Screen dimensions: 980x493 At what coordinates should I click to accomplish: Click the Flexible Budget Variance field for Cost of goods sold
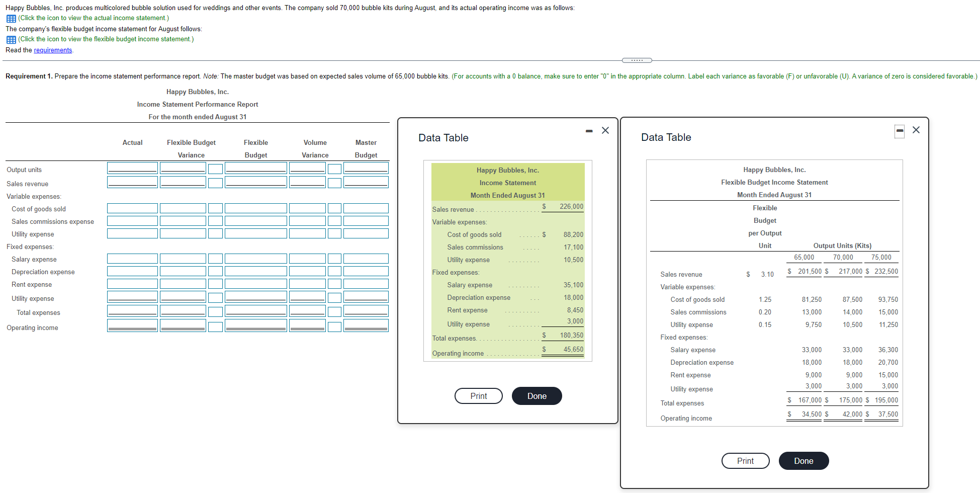click(x=183, y=207)
